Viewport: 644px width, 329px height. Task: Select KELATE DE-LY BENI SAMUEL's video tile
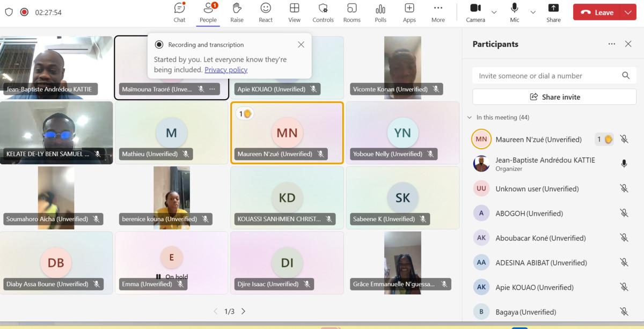point(56,133)
